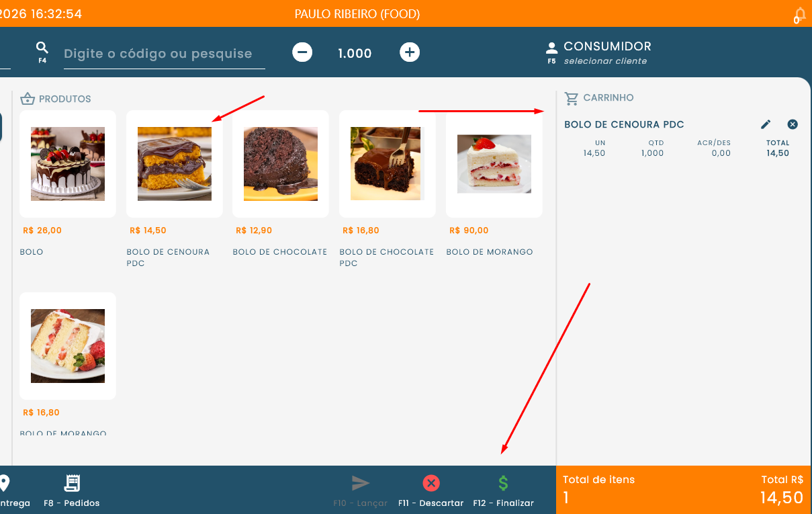This screenshot has width=812, height=514.
Task: Click the Entrega location pin icon
Action: tap(4, 484)
